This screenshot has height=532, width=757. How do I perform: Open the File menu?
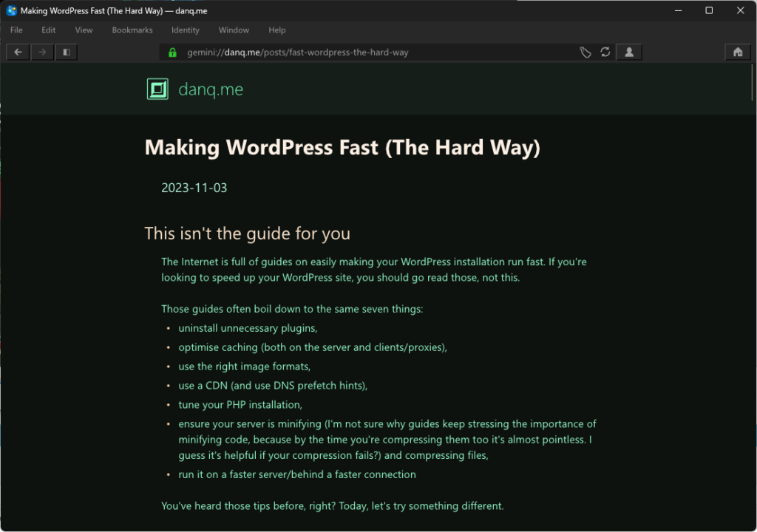pyautogui.click(x=16, y=30)
